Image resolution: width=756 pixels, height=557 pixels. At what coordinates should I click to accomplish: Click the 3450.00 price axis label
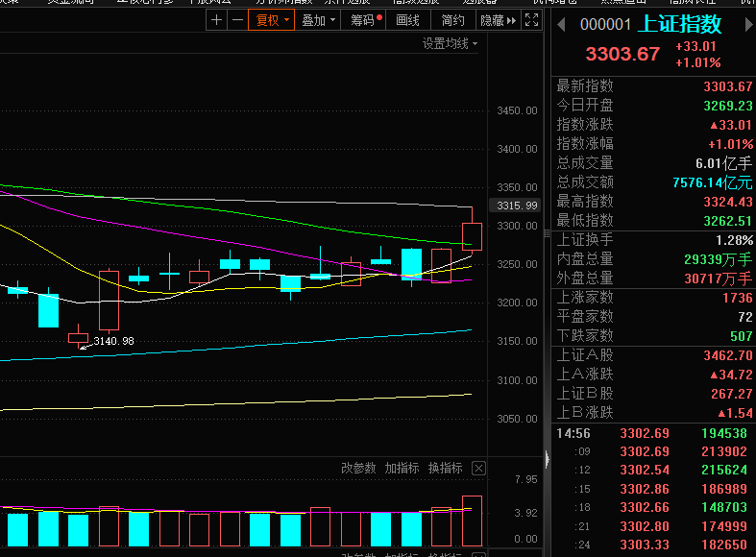517,110
